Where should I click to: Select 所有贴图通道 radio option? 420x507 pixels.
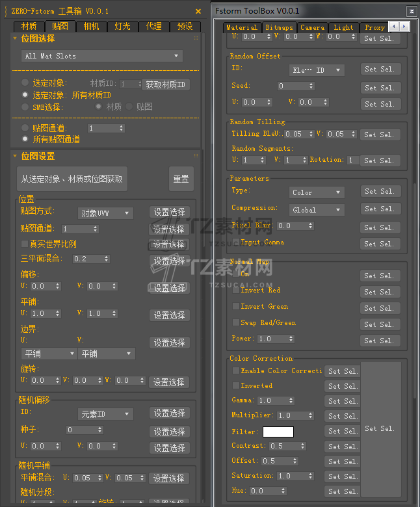25,139
